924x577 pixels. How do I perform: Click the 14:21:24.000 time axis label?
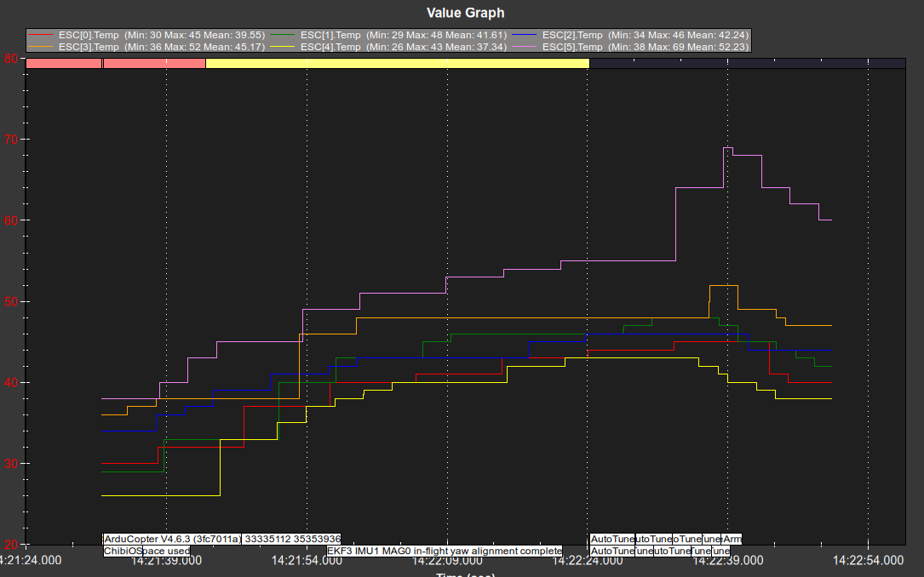(31, 560)
